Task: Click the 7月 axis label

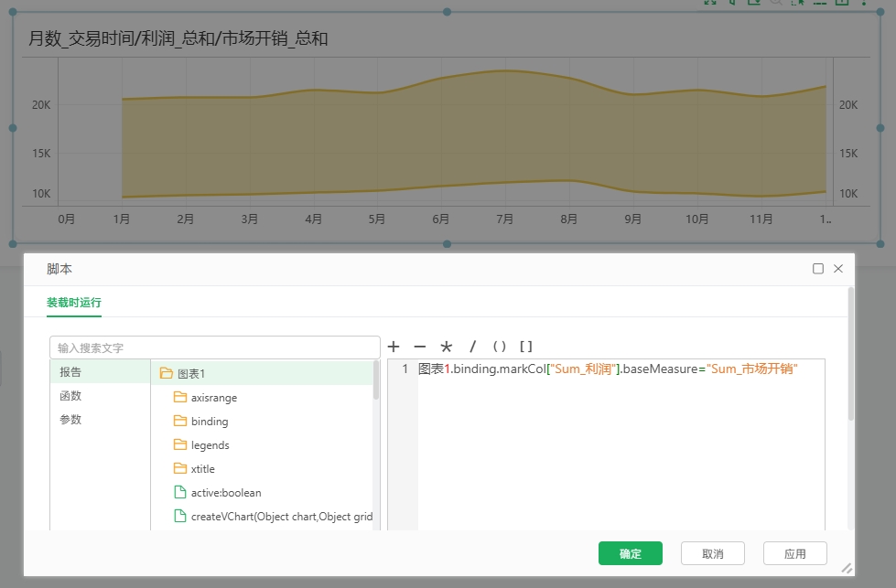Action: pos(504,219)
